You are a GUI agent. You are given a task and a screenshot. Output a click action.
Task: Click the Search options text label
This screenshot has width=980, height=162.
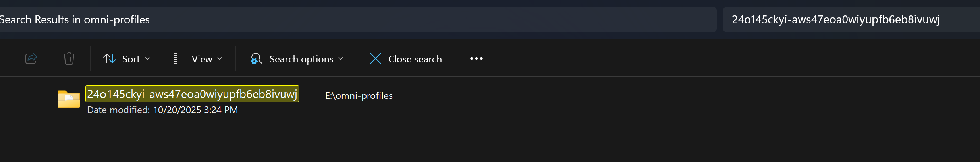[x=301, y=59]
